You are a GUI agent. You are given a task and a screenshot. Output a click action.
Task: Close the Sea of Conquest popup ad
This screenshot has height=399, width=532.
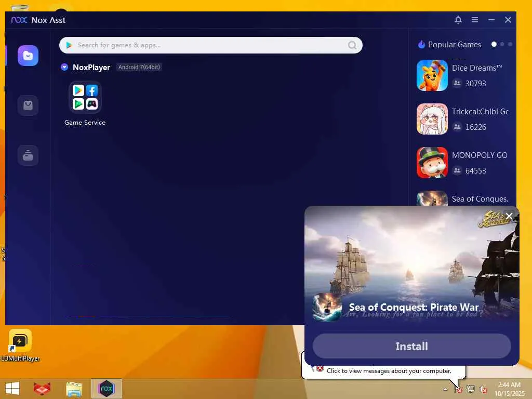tap(509, 216)
